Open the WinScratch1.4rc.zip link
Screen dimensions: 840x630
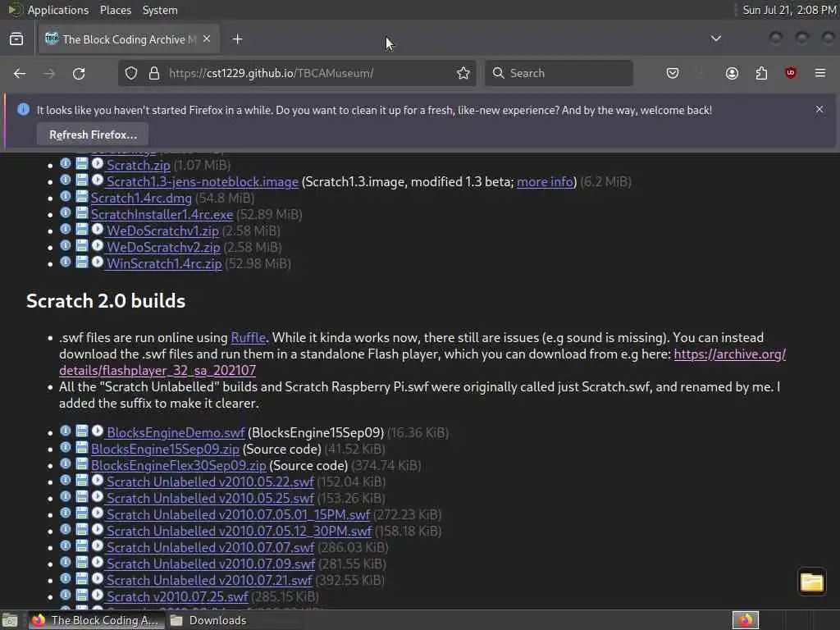point(164,264)
